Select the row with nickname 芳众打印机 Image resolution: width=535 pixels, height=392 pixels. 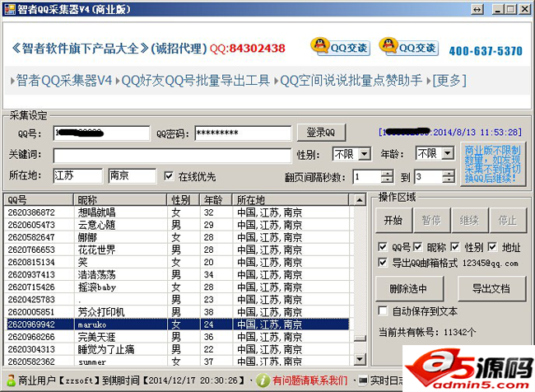[177, 312]
